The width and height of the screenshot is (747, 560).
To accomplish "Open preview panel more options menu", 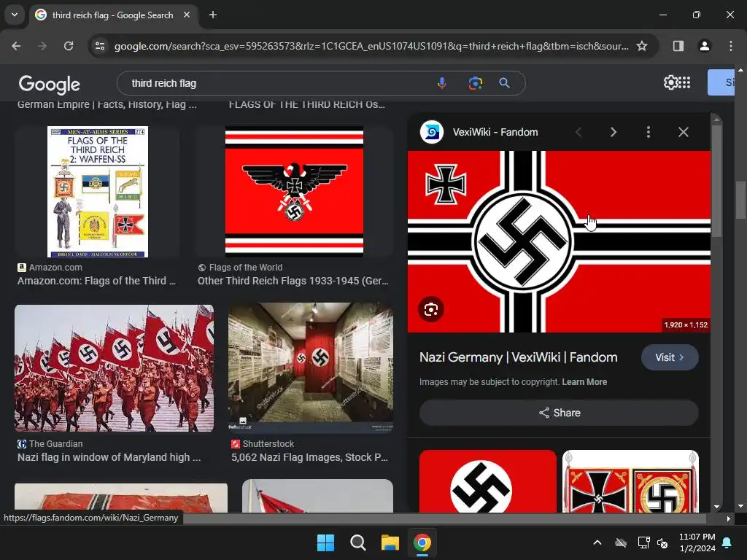I will tap(648, 132).
